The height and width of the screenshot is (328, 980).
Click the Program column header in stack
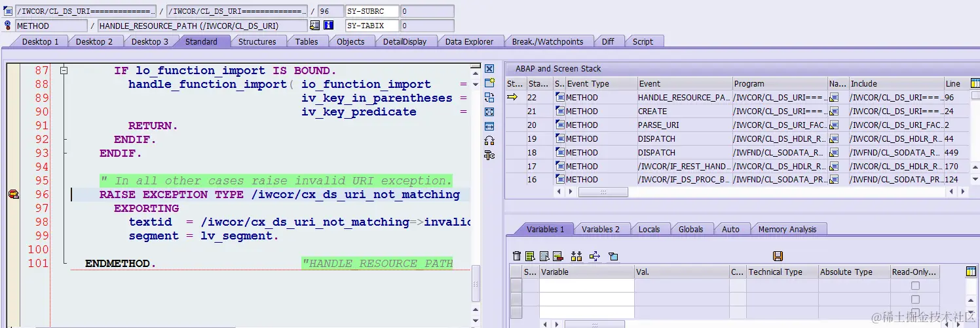[780, 83]
